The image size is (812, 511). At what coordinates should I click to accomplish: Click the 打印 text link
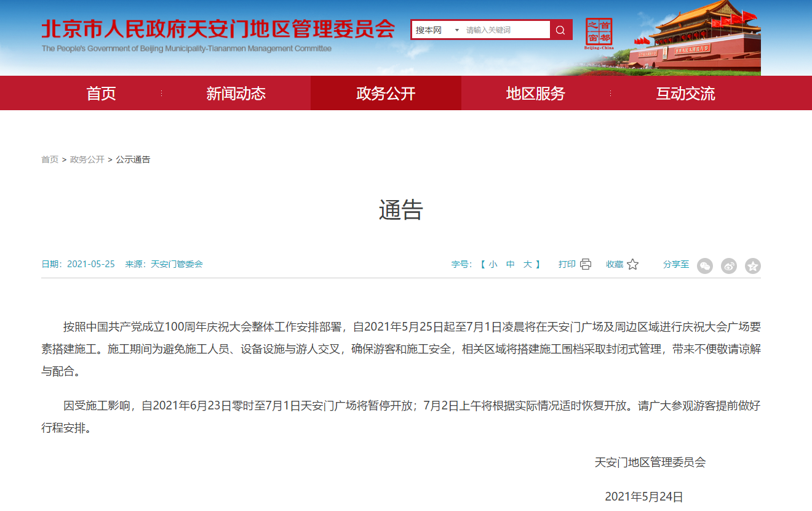coord(567,264)
